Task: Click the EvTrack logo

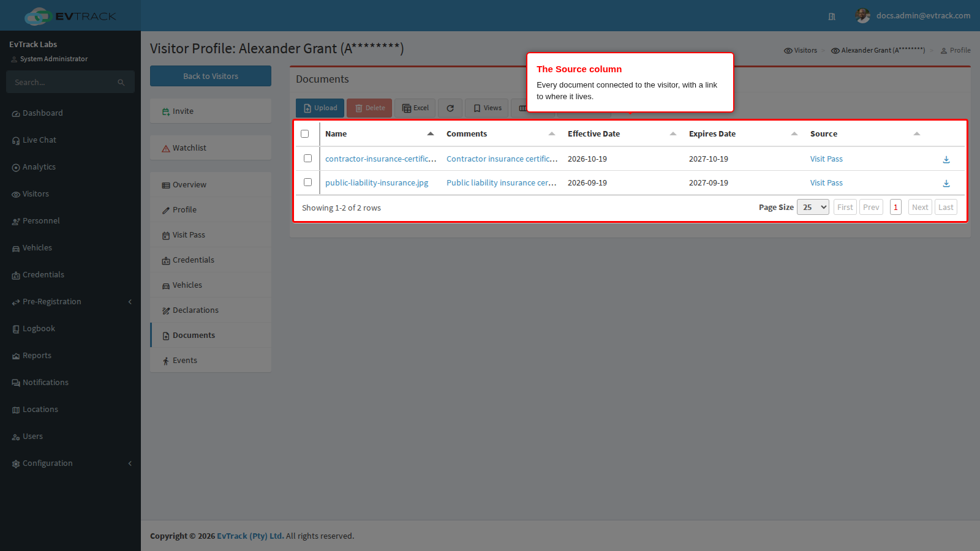Action: coord(70,16)
